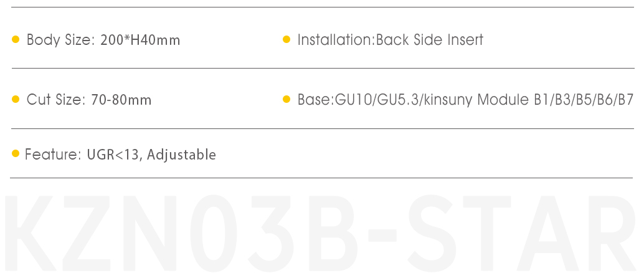
Task: Click the KZN03B-STAR watermark heading
Action: pyautogui.click(x=321, y=233)
